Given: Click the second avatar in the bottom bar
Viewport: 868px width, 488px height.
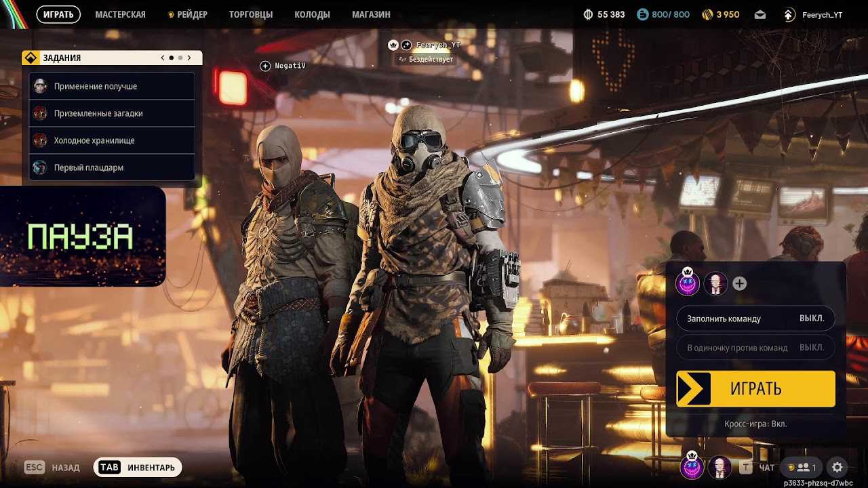Looking at the screenshot, I should coord(719,467).
